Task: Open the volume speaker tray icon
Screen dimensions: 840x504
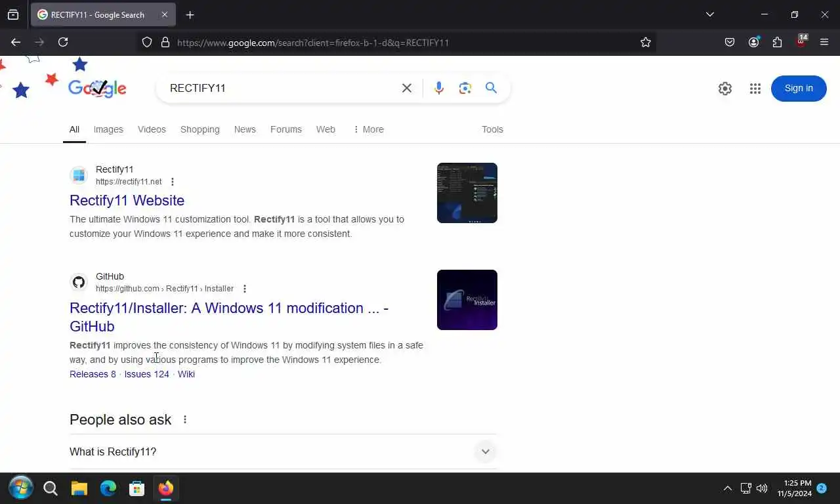Action: (762, 488)
